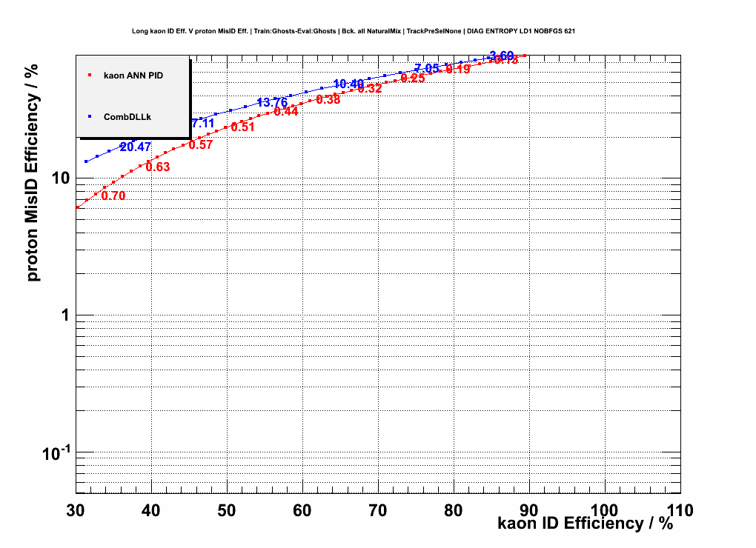This screenshot has width=756, height=548.
Task: Click the blue data label 20.47
Action: point(136,147)
